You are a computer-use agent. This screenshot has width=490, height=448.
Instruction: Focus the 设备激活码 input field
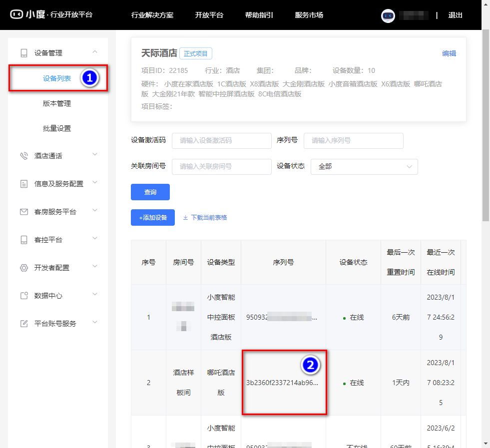point(222,140)
